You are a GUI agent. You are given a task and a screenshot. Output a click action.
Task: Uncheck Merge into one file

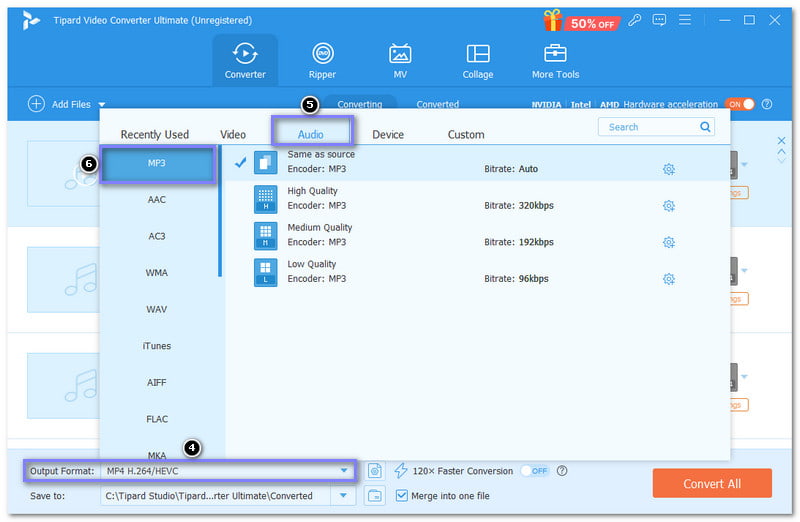402,495
